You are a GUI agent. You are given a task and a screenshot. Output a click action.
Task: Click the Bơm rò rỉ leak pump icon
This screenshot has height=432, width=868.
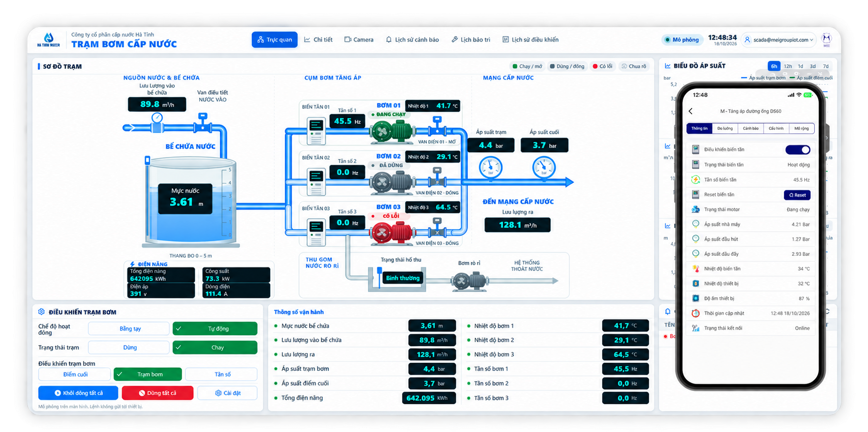(x=469, y=282)
